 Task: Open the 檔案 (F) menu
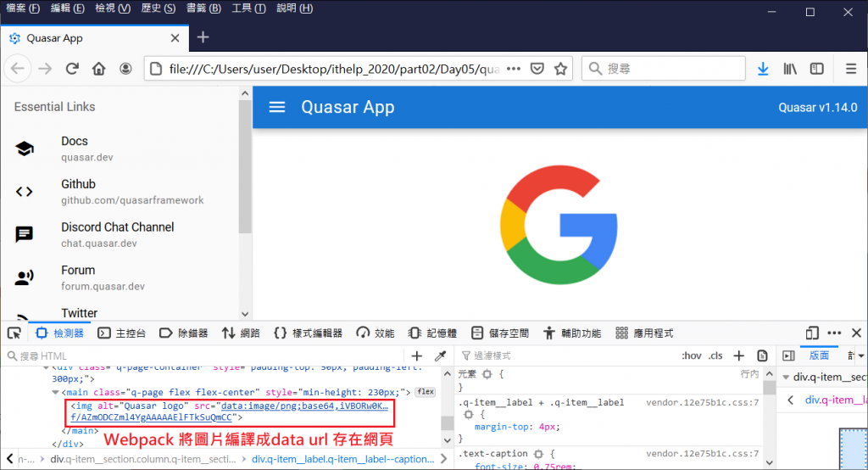pos(23,8)
